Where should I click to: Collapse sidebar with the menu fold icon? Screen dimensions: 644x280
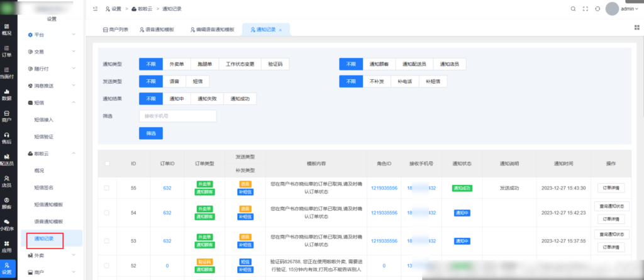[96, 9]
